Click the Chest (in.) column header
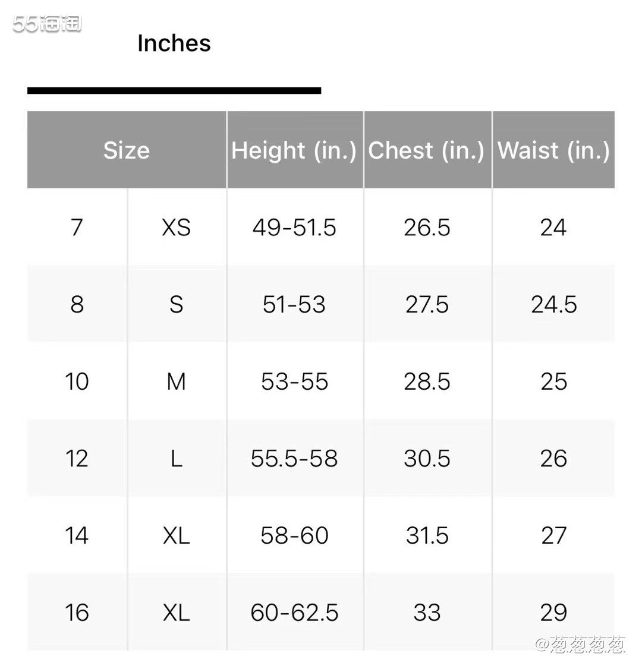 pos(427,150)
